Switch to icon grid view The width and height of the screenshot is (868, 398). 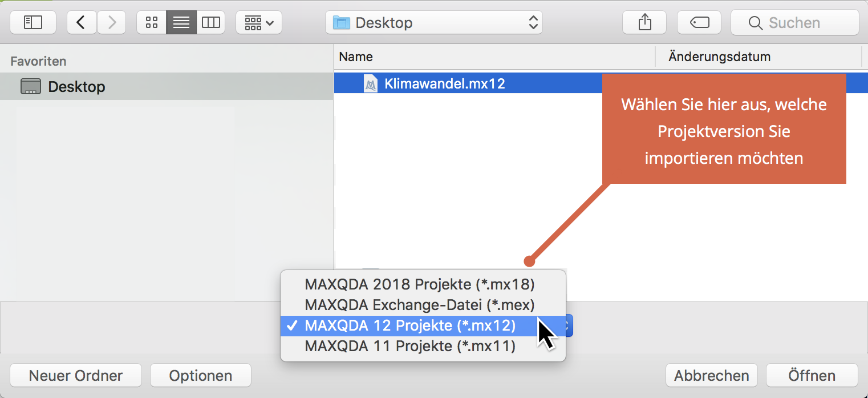point(152,23)
